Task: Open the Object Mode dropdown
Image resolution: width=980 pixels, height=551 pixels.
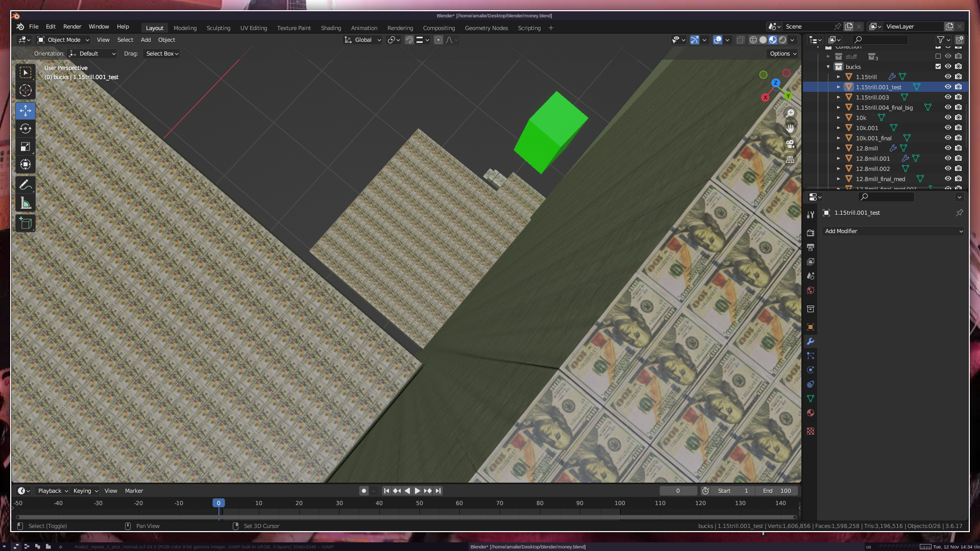Action: (63, 40)
